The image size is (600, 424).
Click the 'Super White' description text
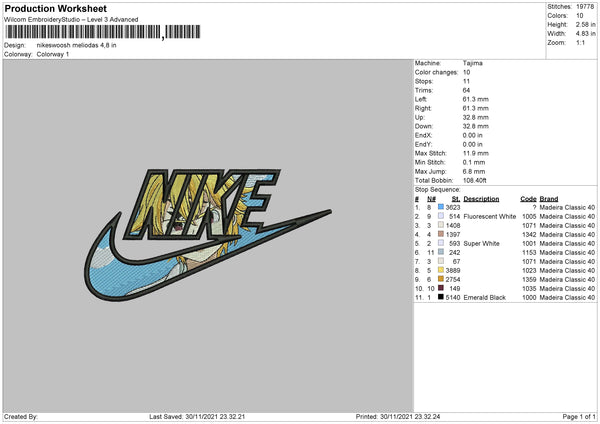[481, 243]
